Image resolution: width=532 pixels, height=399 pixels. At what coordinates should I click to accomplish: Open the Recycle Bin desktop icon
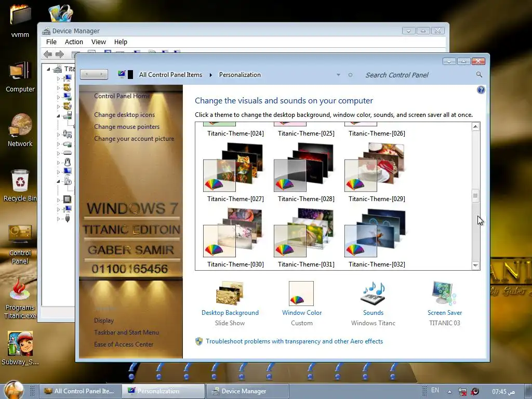click(20, 185)
